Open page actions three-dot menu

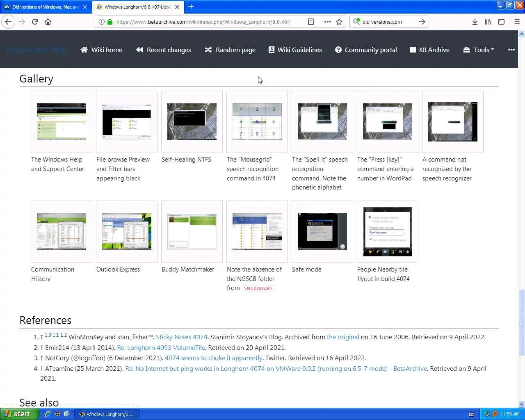(x=327, y=22)
